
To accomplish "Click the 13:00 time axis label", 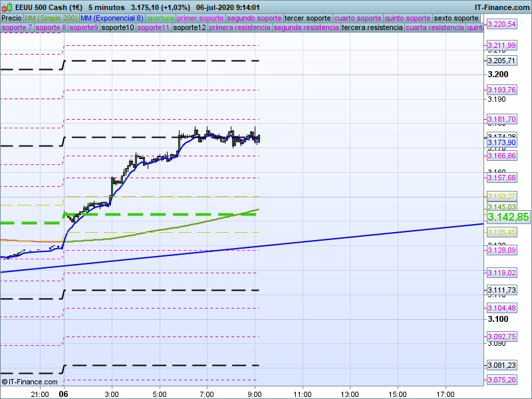I will pyautogui.click(x=350, y=394).
